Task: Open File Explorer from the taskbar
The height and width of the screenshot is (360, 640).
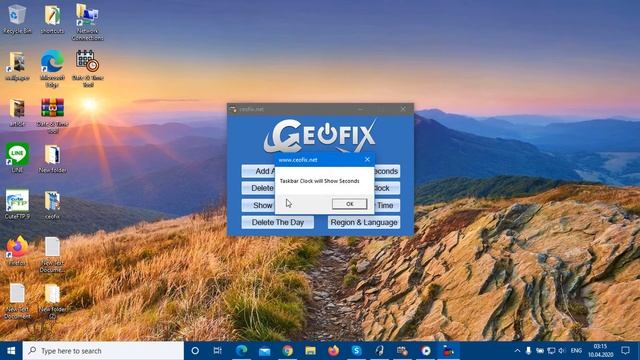Action: (x=310, y=351)
